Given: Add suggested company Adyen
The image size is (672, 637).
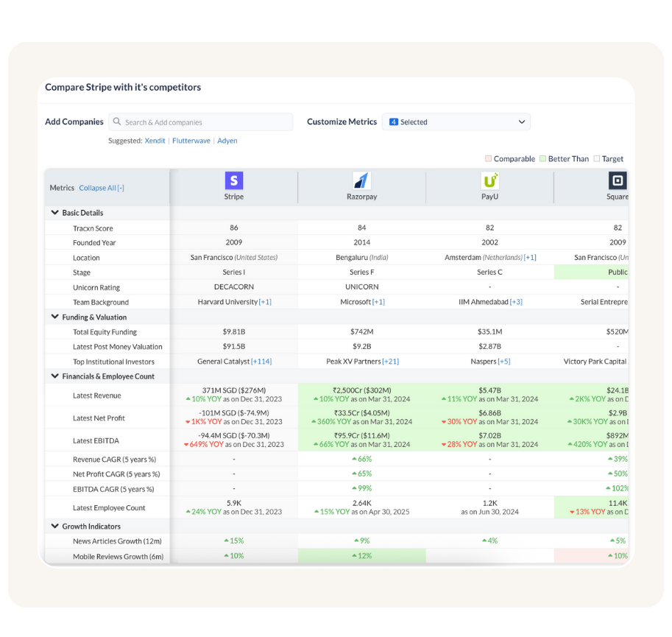Looking at the screenshot, I should click(x=227, y=141).
